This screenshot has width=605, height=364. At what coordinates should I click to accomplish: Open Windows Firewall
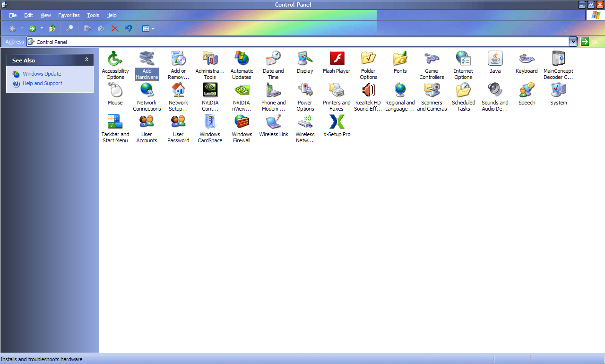(242, 129)
